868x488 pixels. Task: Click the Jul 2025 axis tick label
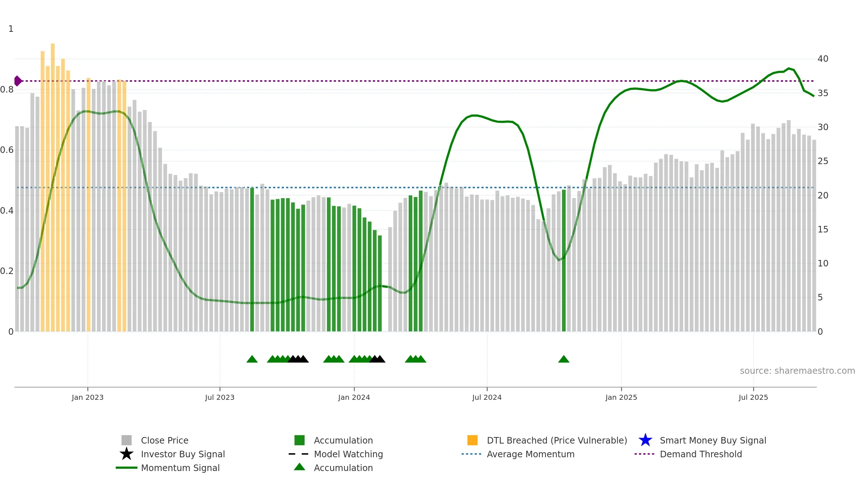click(x=753, y=397)
